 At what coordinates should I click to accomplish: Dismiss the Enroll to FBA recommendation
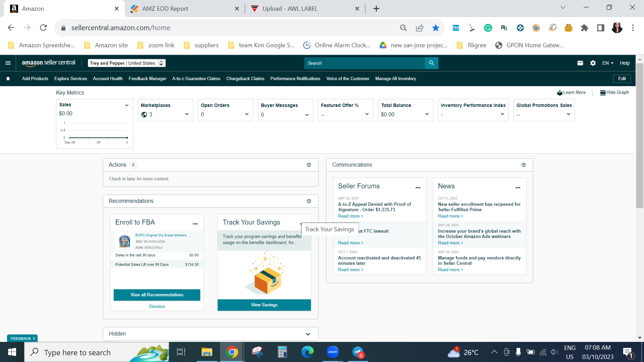[x=157, y=307]
